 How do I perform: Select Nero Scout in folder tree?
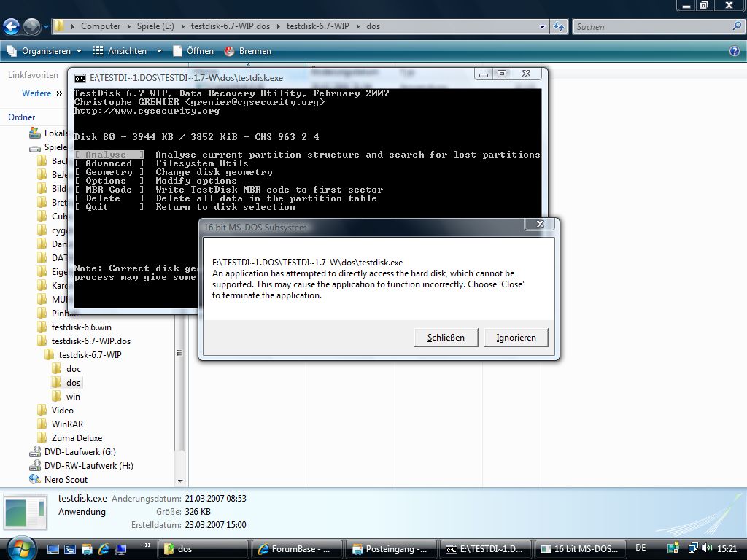66,479
